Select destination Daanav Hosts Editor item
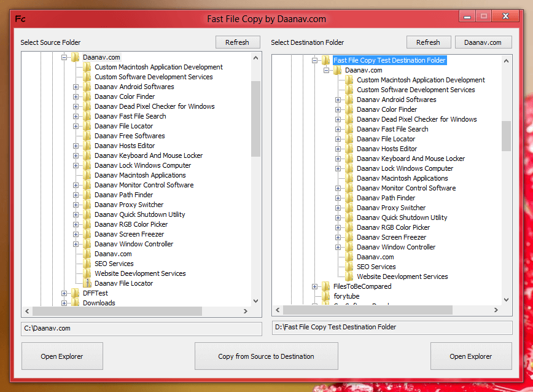533x392 pixels. pyautogui.click(x=387, y=149)
